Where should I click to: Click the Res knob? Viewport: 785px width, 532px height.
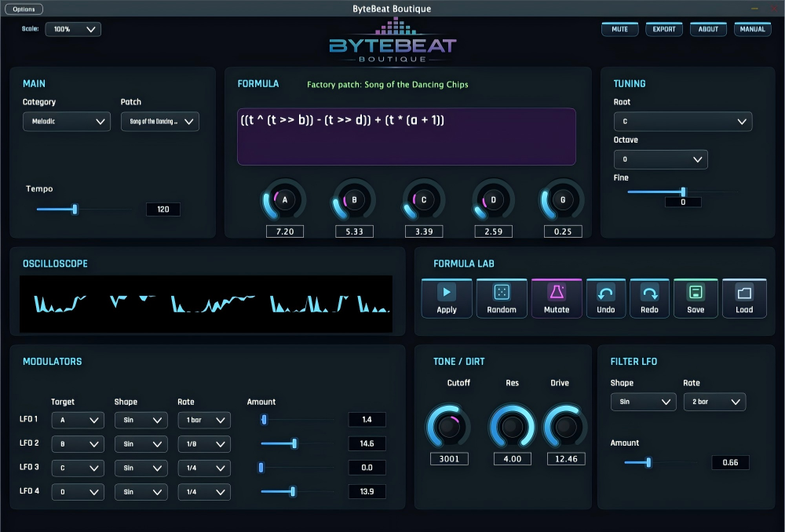[x=512, y=426]
